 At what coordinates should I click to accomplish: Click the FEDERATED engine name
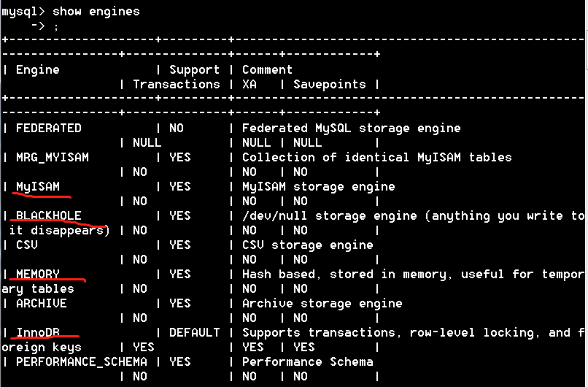(x=48, y=129)
